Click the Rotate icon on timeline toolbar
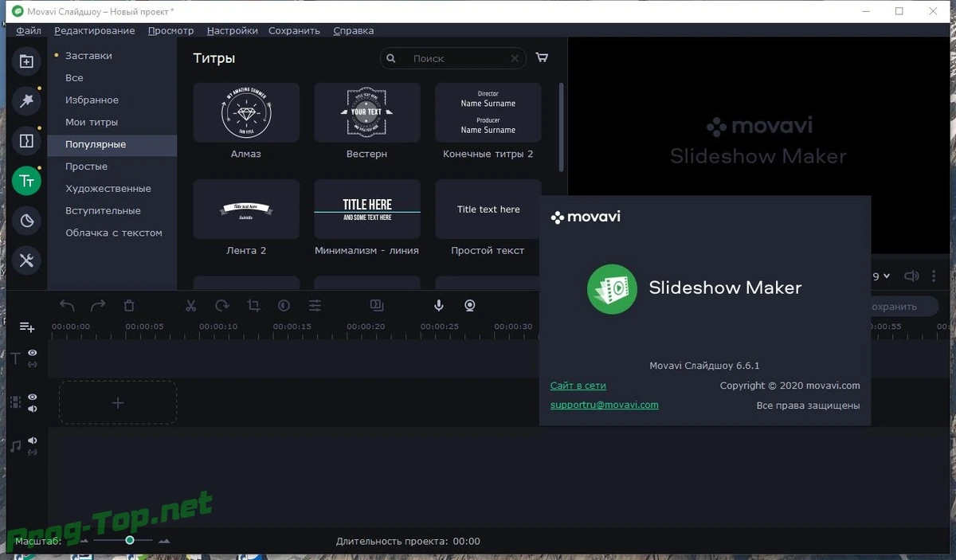Screen dimensions: 956x560 tap(222, 305)
